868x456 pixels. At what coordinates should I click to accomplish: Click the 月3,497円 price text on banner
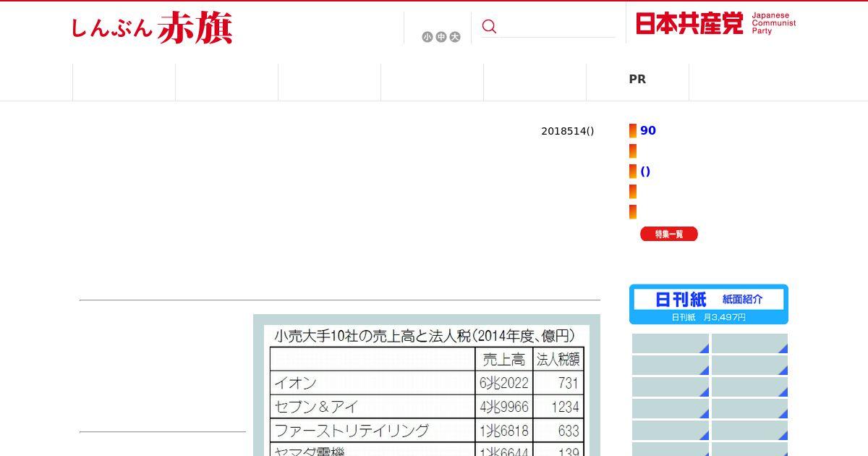coord(724,317)
